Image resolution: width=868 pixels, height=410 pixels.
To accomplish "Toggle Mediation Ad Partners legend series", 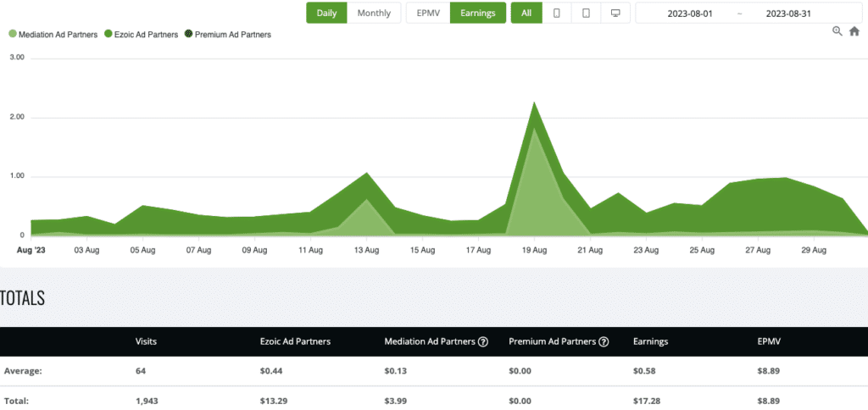I will coord(51,35).
